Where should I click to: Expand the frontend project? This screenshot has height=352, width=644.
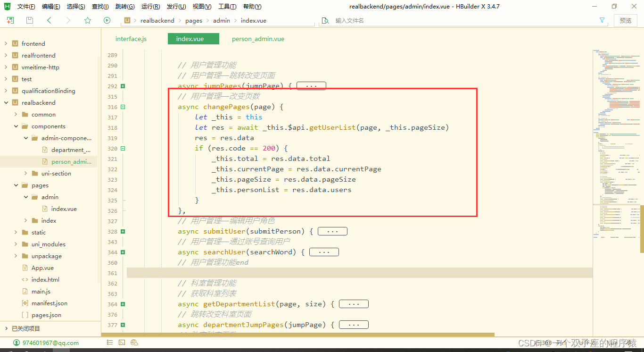[6, 43]
